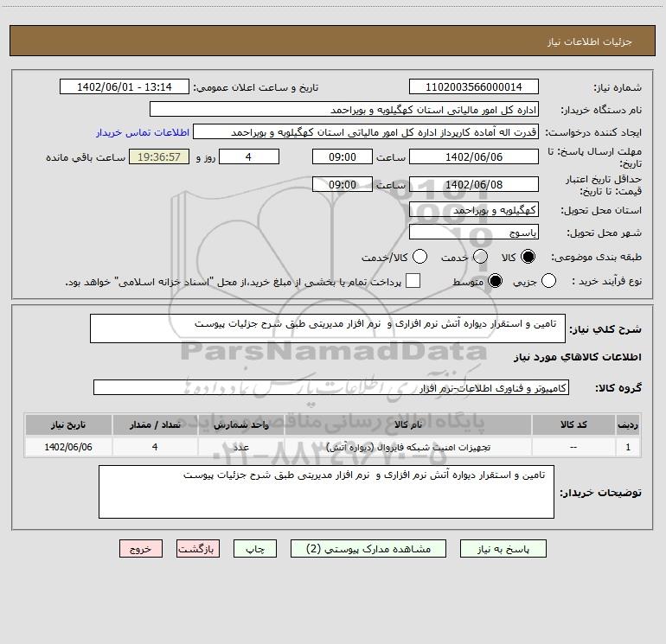Click the خروج exit button
666x644 pixels.
[x=141, y=549]
